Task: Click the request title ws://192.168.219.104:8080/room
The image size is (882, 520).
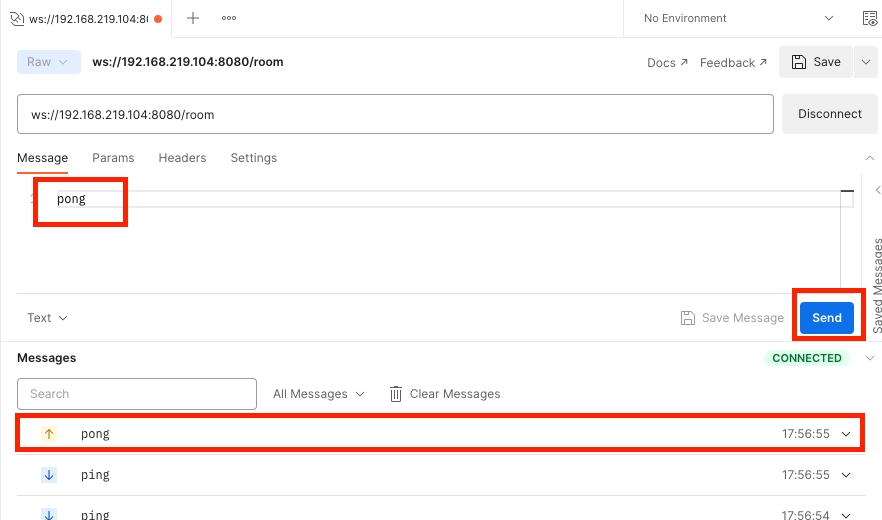Action: (188, 62)
